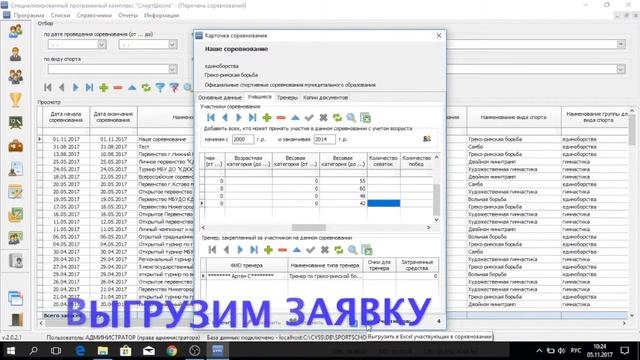Search trainers with the magnifier icon
Screen dimensions: 640x360
[x=353, y=250]
